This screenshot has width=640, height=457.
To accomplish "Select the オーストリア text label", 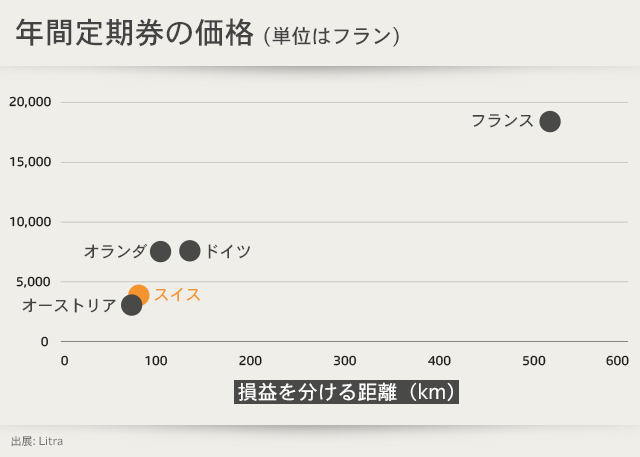I will [x=69, y=305].
